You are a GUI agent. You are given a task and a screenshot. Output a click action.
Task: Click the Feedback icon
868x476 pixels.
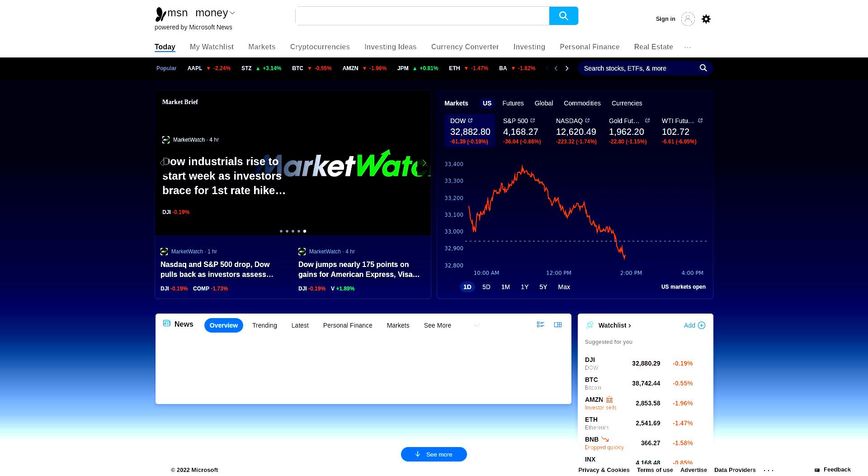click(x=817, y=470)
